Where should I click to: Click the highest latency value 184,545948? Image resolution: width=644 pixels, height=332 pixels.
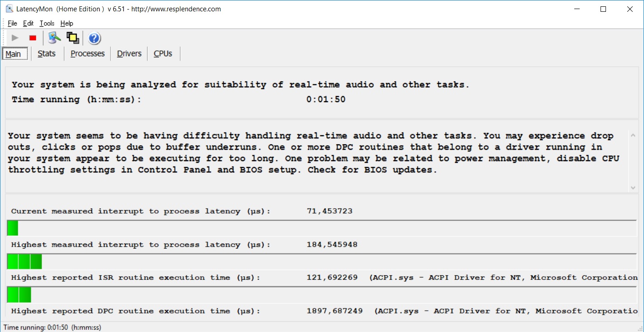coord(332,245)
